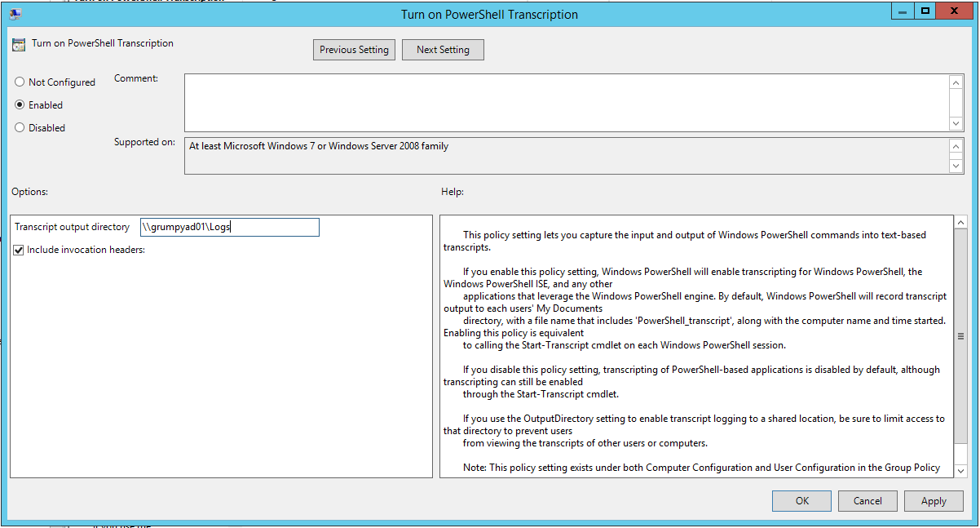Confirm the policy with OK

pos(802,501)
